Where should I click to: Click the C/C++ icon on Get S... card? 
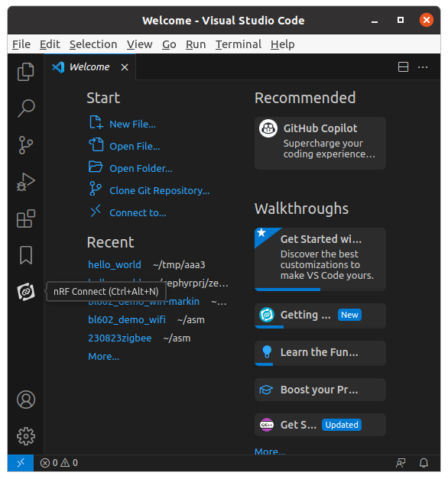(x=267, y=425)
